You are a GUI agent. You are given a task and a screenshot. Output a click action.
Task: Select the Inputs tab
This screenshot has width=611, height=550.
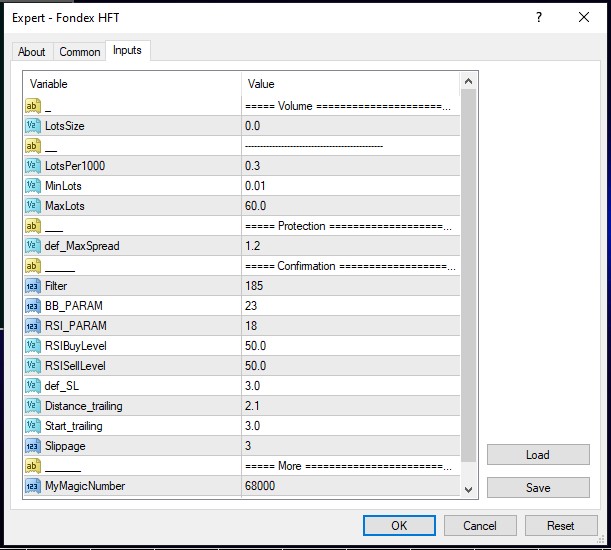[127, 50]
